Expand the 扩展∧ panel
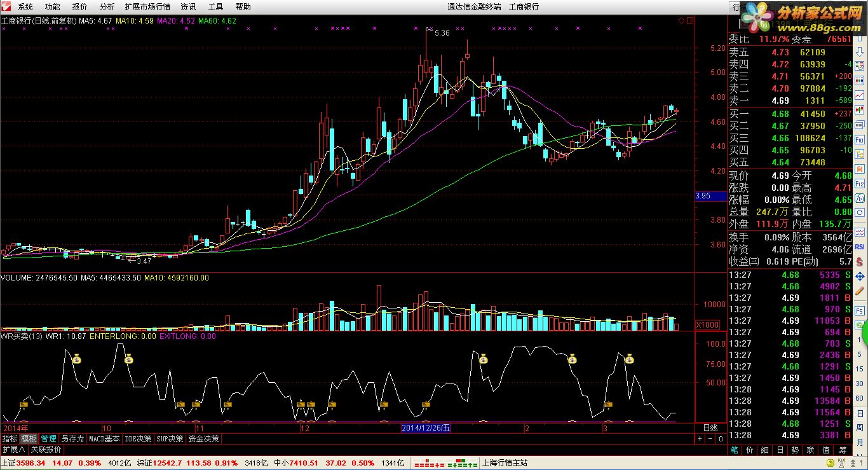Viewport: 868px width, 470px height. (13, 449)
